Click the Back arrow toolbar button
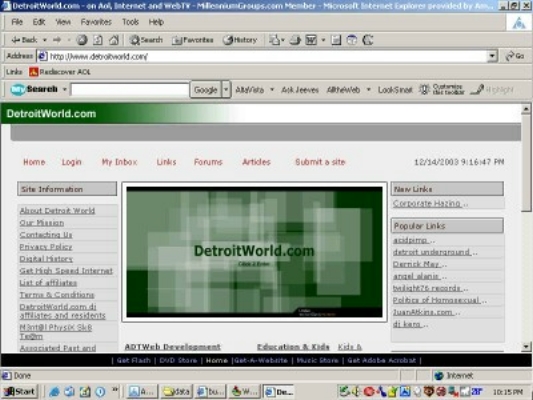533x400 pixels. 24,40
